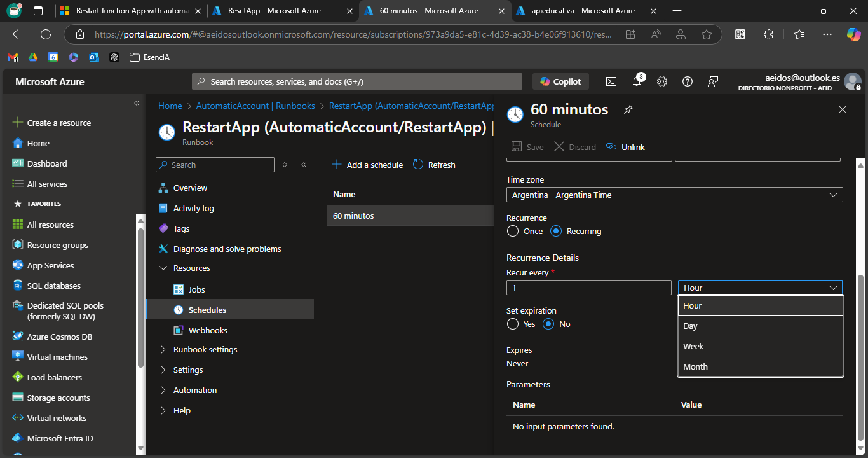Click the Save button in schedule panel
The width and height of the screenshot is (868, 458).
coord(527,147)
